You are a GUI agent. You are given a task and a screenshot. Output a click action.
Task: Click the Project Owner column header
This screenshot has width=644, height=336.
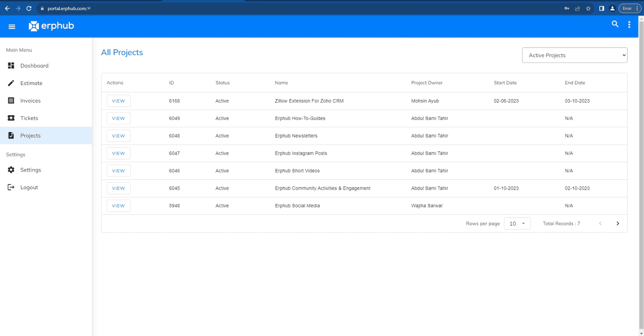[427, 83]
